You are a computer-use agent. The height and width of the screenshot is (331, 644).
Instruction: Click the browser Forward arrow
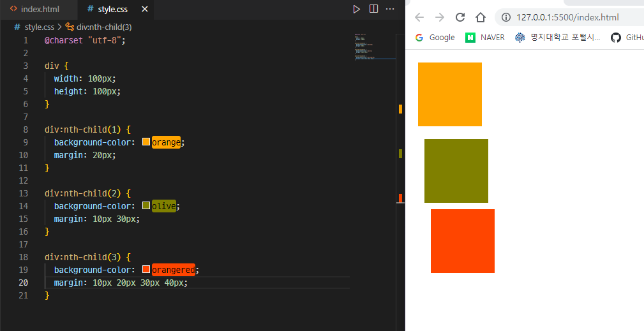click(440, 17)
